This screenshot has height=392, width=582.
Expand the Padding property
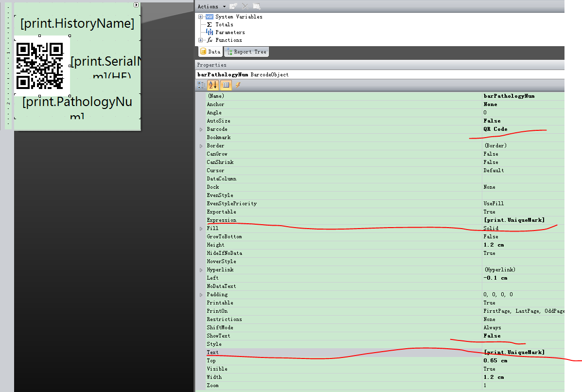(201, 295)
